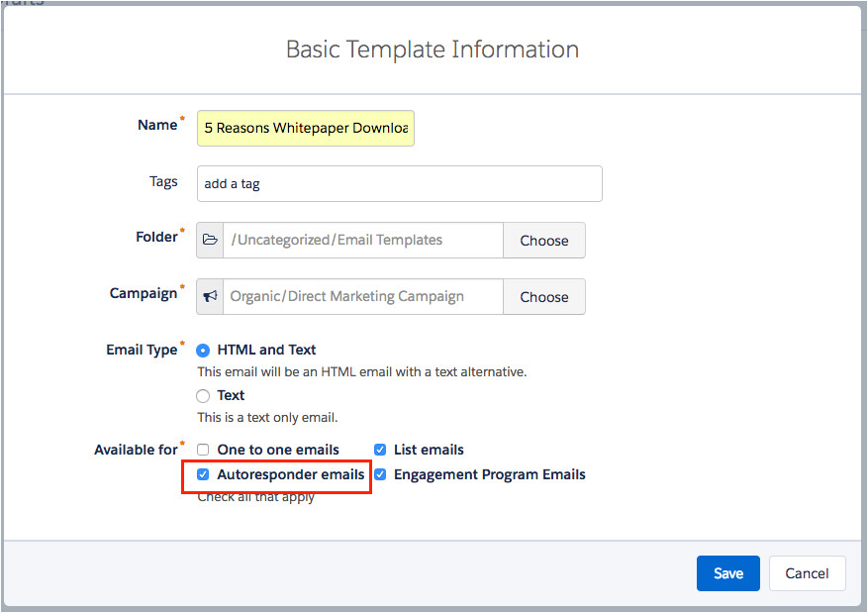Click the 'HTML and Text' option label
The width and height of the screenshot is (868, 613).
tap(266, 350)
